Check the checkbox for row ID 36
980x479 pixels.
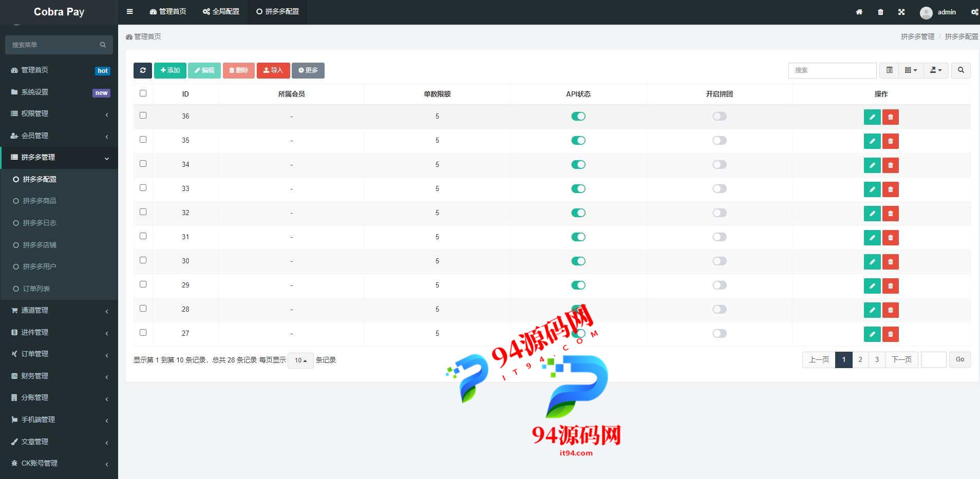[143, 115]
